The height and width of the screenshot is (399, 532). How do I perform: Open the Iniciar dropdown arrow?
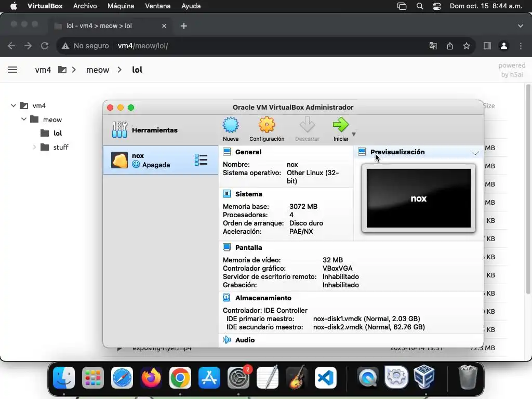coord(354,135)
